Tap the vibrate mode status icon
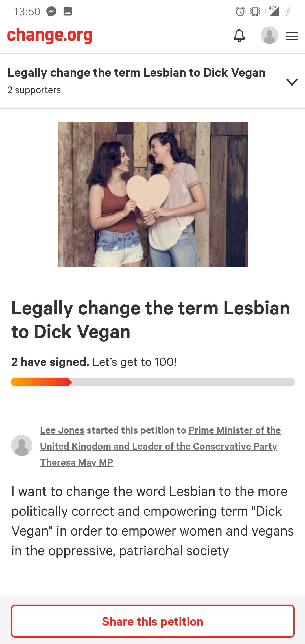The image size is (305, 644). click(255, 12)
